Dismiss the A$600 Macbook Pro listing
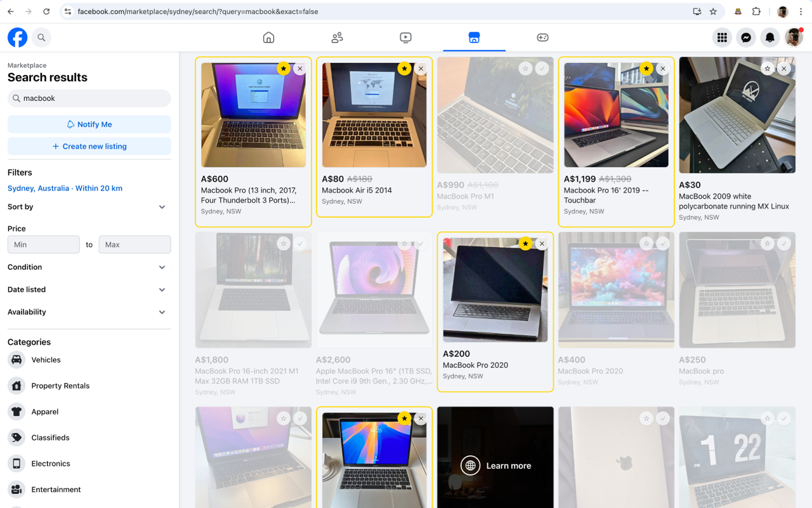The image size is (812, 508). (300, 69)
